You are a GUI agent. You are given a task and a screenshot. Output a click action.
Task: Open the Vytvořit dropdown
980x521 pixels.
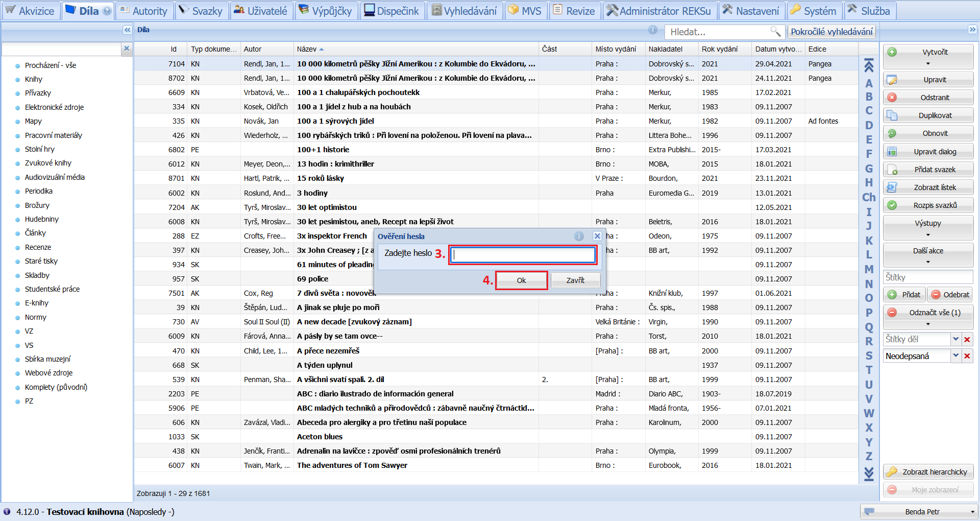click(928, 57)
